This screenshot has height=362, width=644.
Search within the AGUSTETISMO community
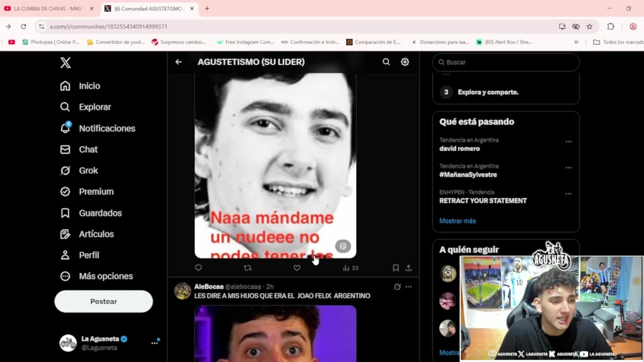coord(386,62)
